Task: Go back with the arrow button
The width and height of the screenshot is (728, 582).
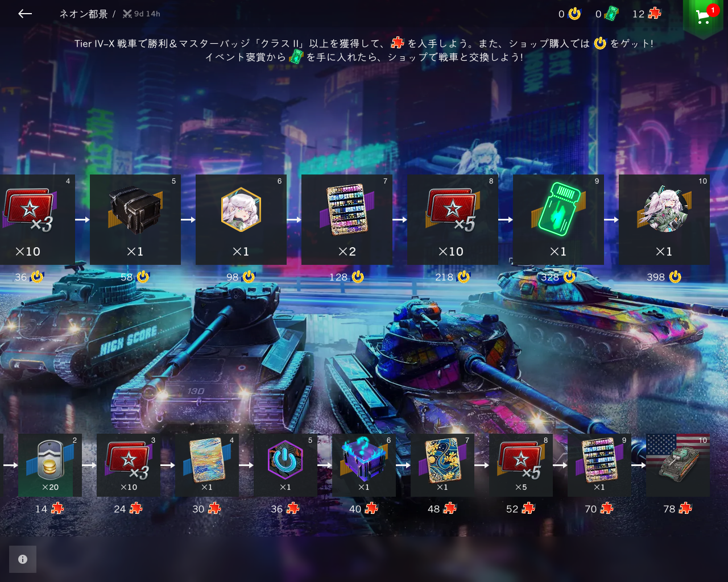Action: pos(24,14)
